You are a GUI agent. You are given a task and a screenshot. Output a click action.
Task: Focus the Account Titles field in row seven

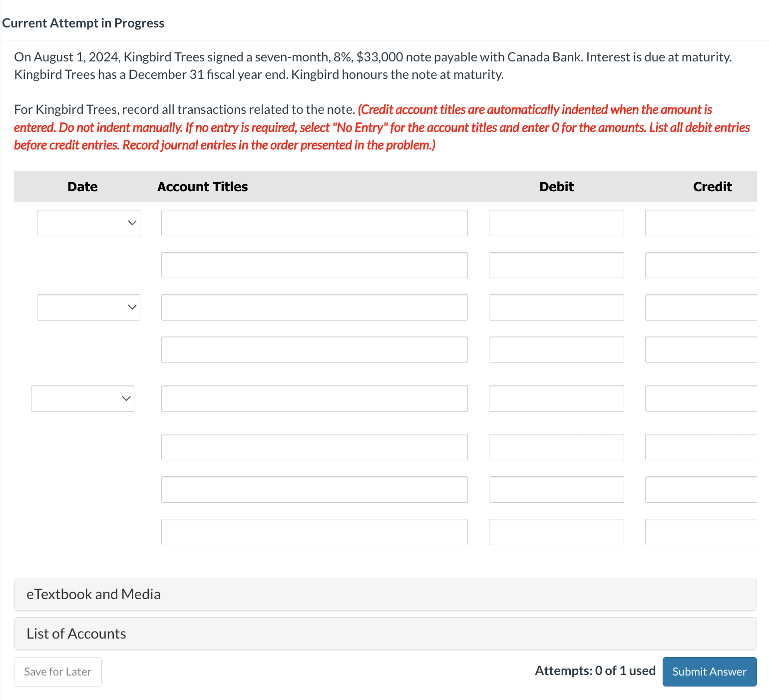click(315, 489)
